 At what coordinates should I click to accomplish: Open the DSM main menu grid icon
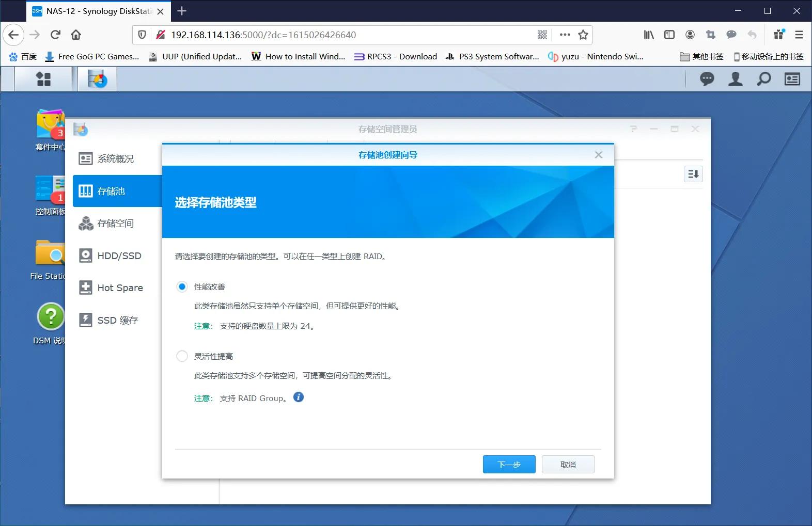(43, 79)
